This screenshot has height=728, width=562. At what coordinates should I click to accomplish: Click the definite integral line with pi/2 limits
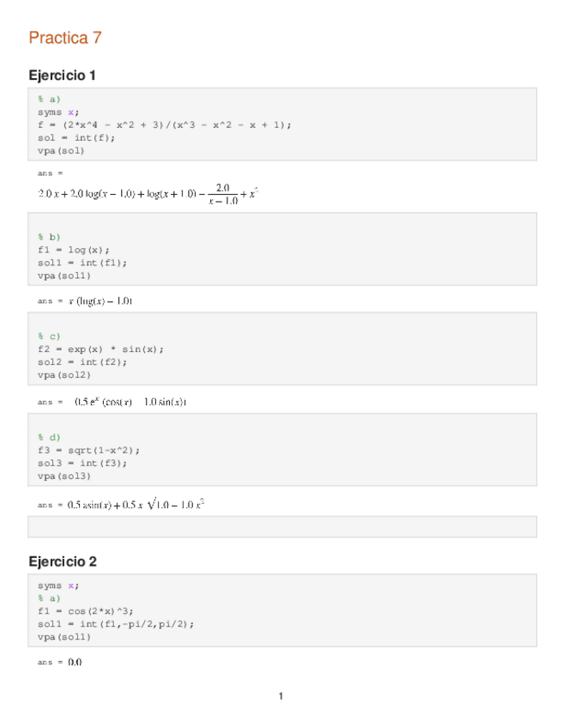click(x=116, y=624)
